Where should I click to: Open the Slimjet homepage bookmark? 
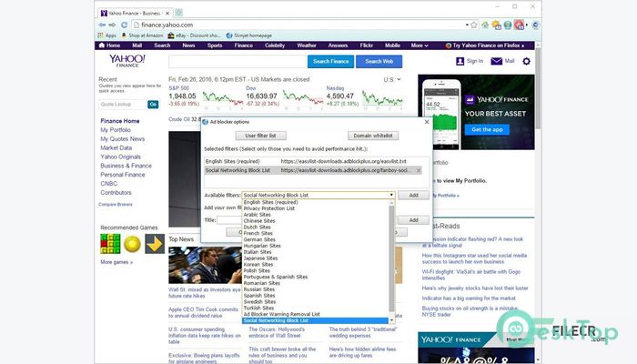point(249,35)
